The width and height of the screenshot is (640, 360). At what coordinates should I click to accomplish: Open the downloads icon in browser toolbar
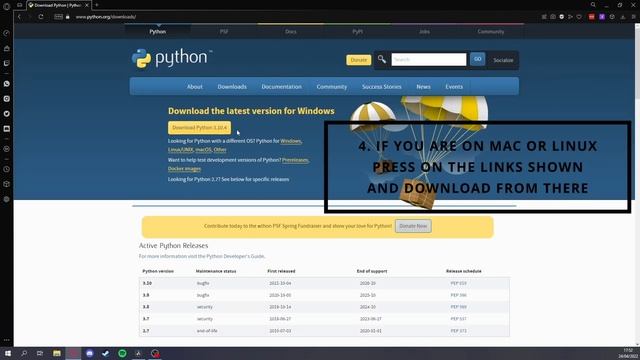[623, 17]
